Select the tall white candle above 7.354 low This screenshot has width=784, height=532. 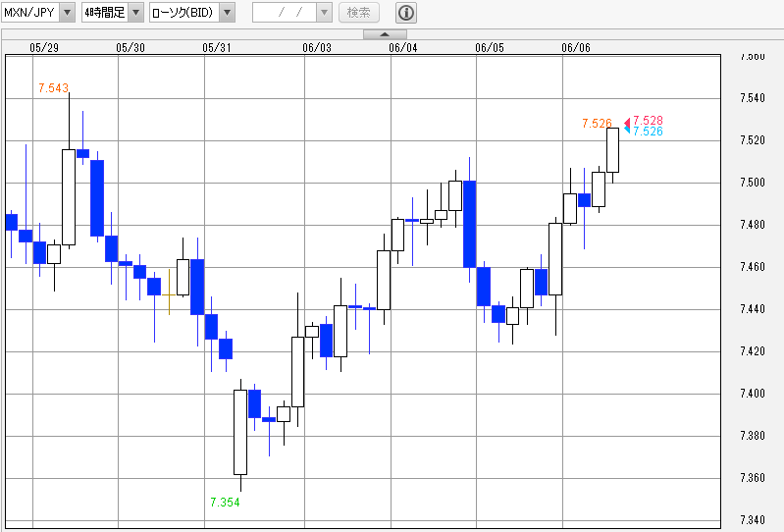point(239,432)
